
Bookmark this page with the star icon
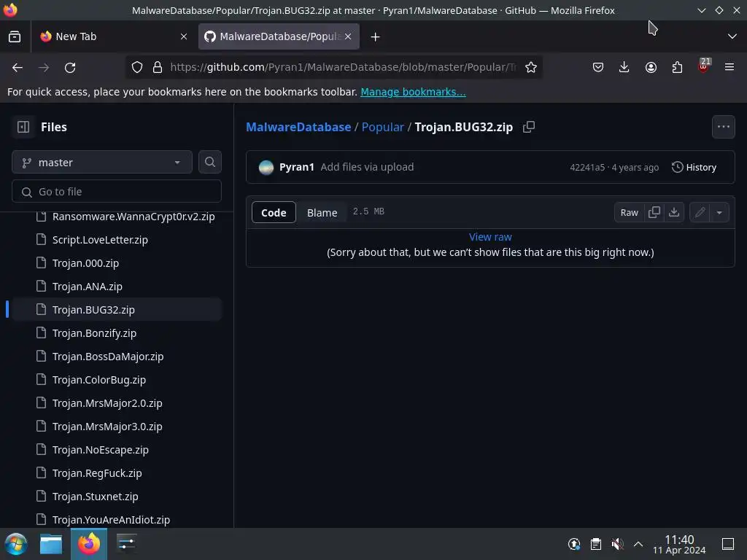(531, 67)
